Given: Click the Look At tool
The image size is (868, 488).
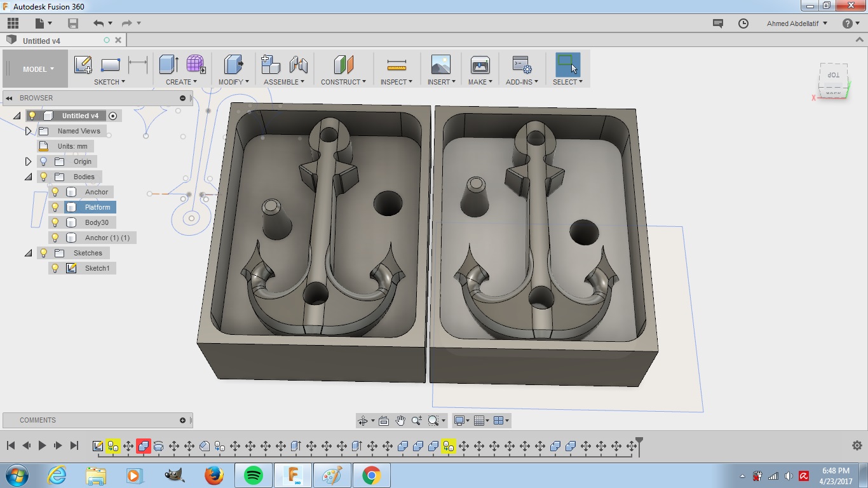Looking at the screenshot, I should [383, 421].
